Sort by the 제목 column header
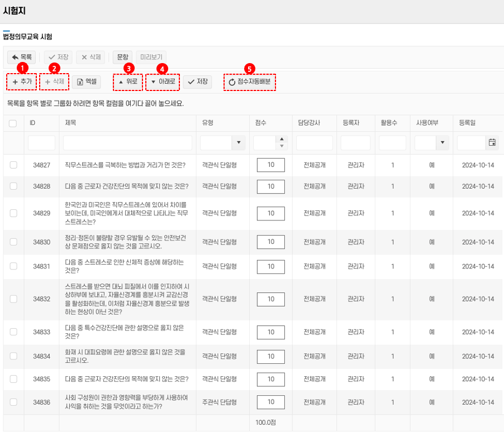Viewport: 504px width, 432px height. click(x=71, y=123)
